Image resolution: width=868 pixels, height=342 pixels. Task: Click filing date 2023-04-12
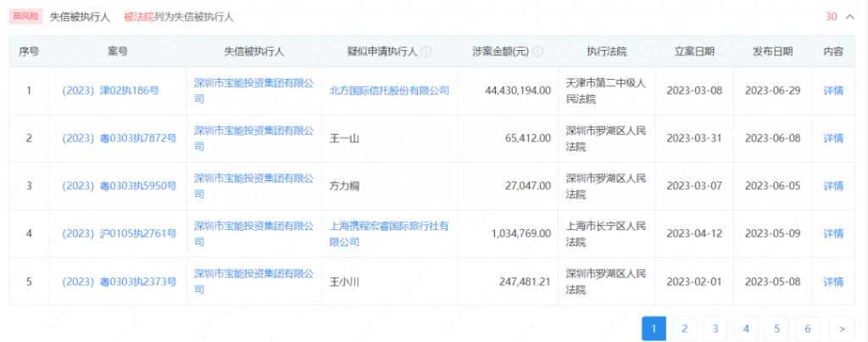[695, 234]
